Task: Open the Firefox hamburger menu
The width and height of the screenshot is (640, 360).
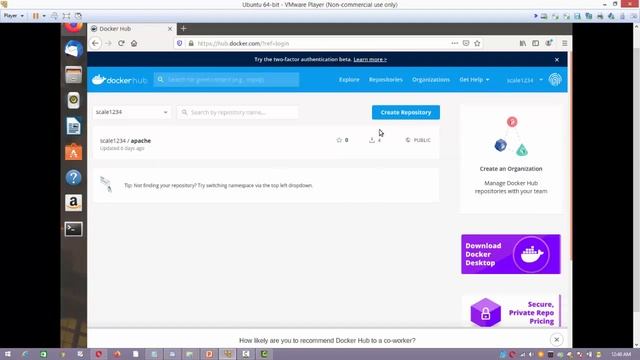Action: [x=564, y=43]
